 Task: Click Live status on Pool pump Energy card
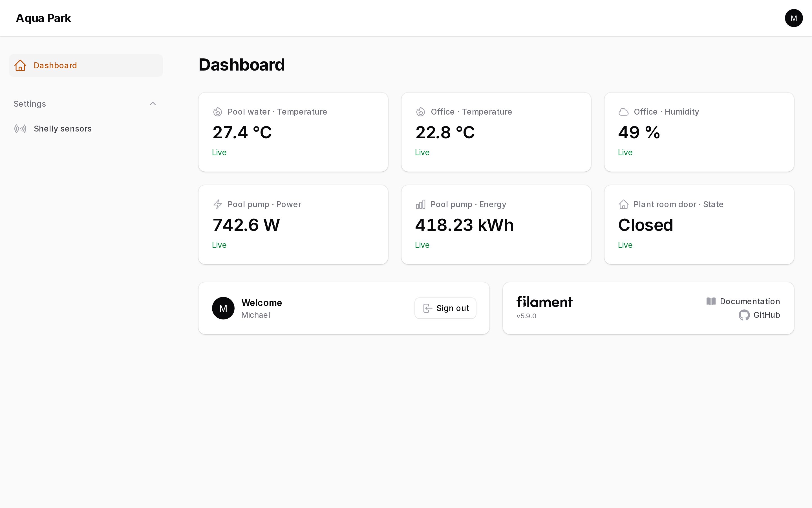(x=422, y=245)
